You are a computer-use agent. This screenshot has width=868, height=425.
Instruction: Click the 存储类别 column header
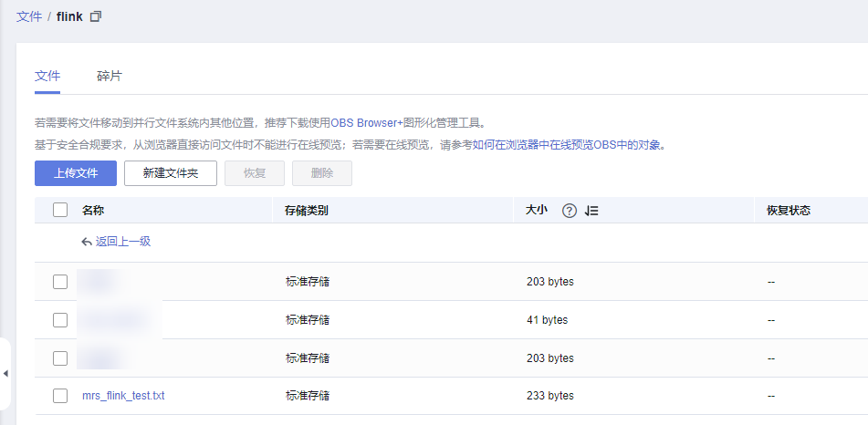307,211
